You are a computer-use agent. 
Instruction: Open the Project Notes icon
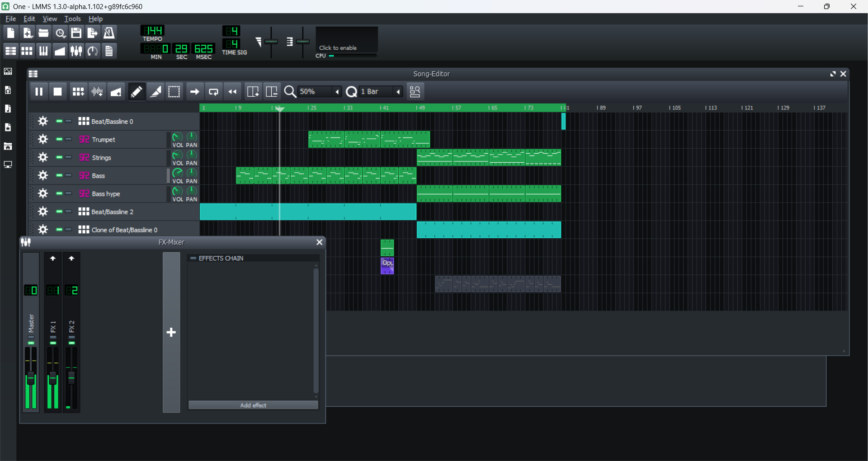tap(109, 51)
